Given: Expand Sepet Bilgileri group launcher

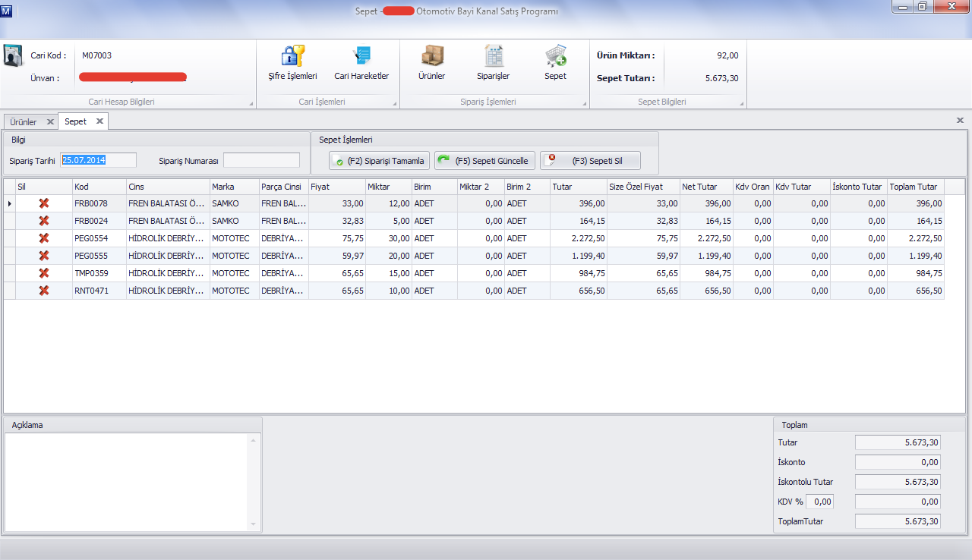Looking at the screenshot, I should point(740,103).
